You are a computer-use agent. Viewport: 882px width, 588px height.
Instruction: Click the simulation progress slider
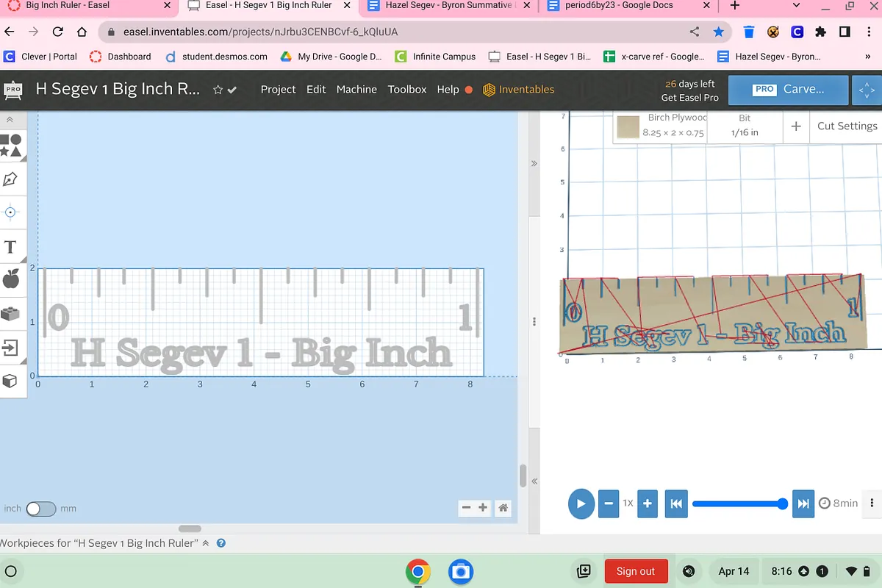coord(739,503)
